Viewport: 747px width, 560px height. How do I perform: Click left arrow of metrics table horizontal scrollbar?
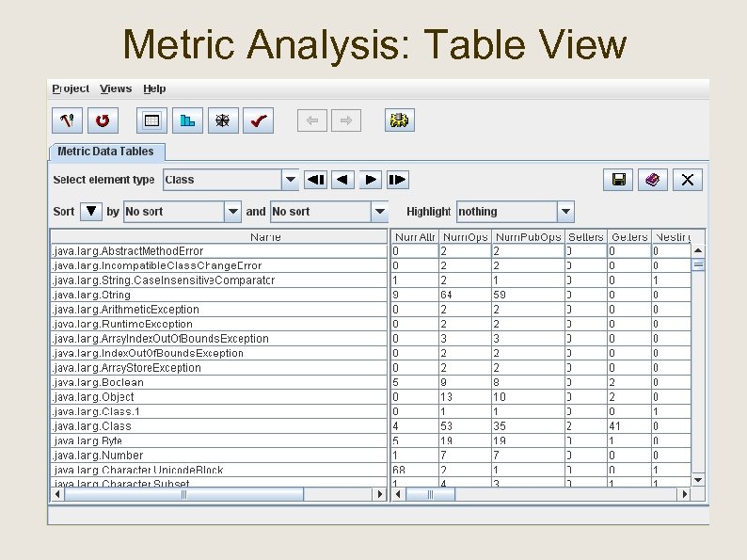[398, 495]
